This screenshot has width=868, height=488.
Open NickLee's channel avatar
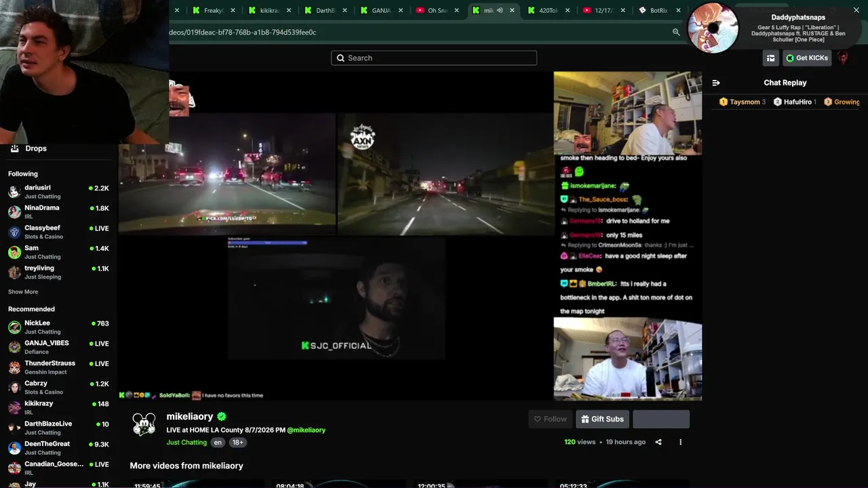(14, 327)
